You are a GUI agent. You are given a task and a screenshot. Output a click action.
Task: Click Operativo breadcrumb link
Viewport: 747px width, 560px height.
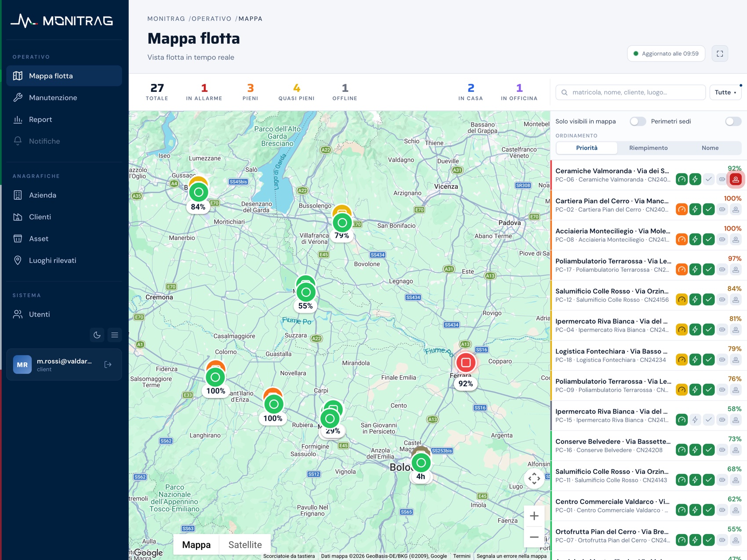click(x=211, y=19)
